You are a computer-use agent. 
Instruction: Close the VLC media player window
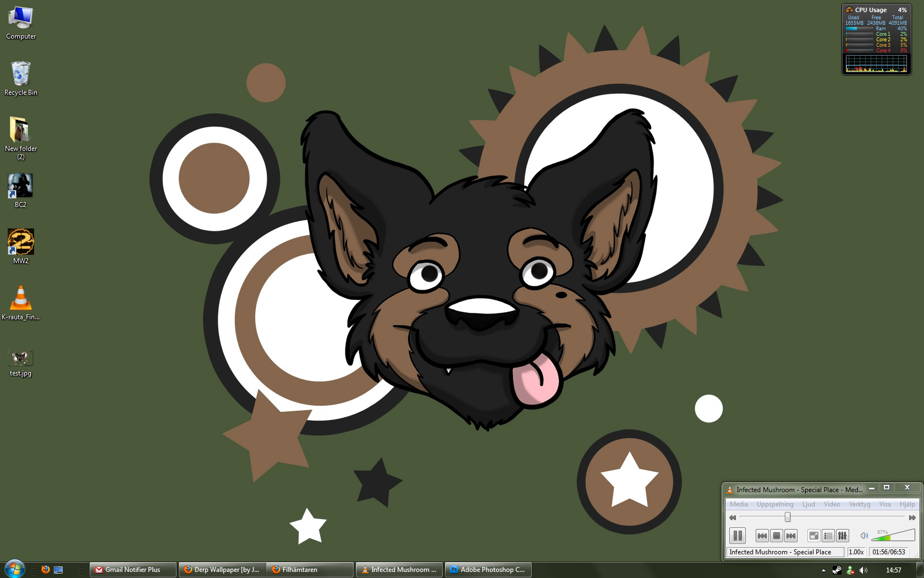907,488
